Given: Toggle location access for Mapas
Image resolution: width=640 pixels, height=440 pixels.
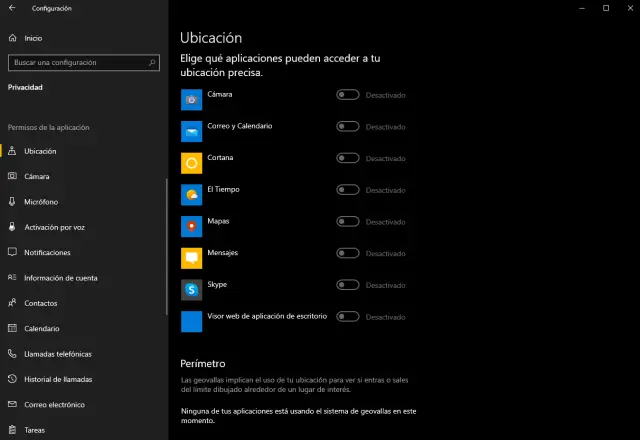Looking at the screenshot, I should click(x=348, y=222).
